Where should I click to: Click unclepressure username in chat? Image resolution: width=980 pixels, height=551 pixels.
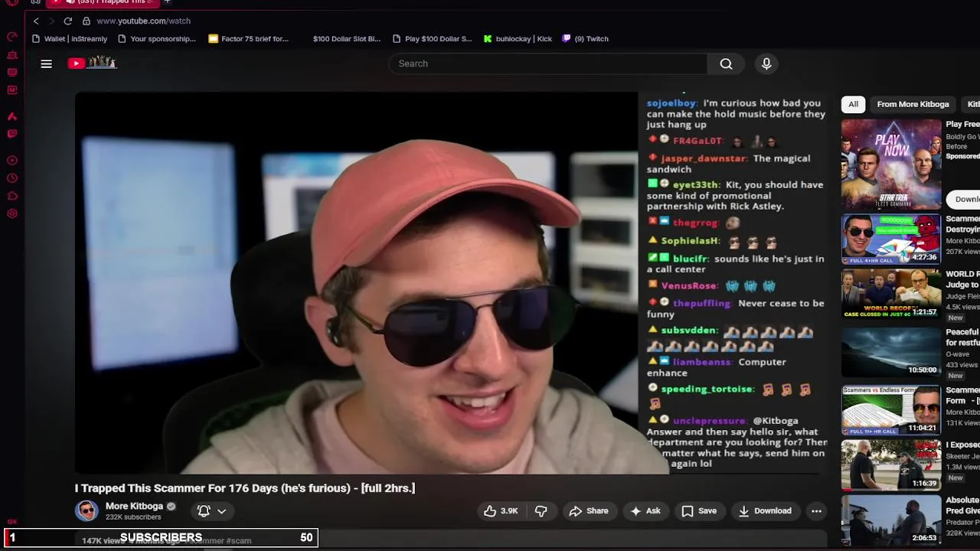point(709,421)
